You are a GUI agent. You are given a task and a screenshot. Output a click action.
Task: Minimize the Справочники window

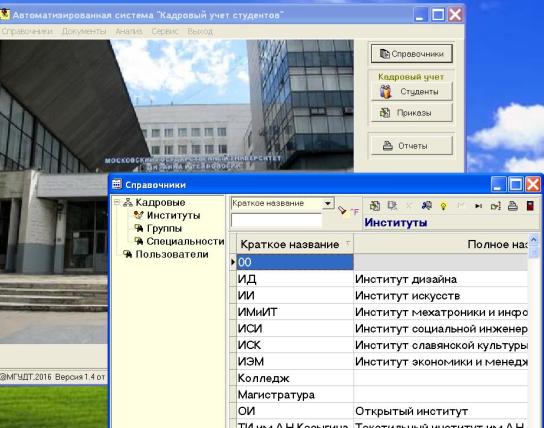pyautogui.click(x=499, y=184)
